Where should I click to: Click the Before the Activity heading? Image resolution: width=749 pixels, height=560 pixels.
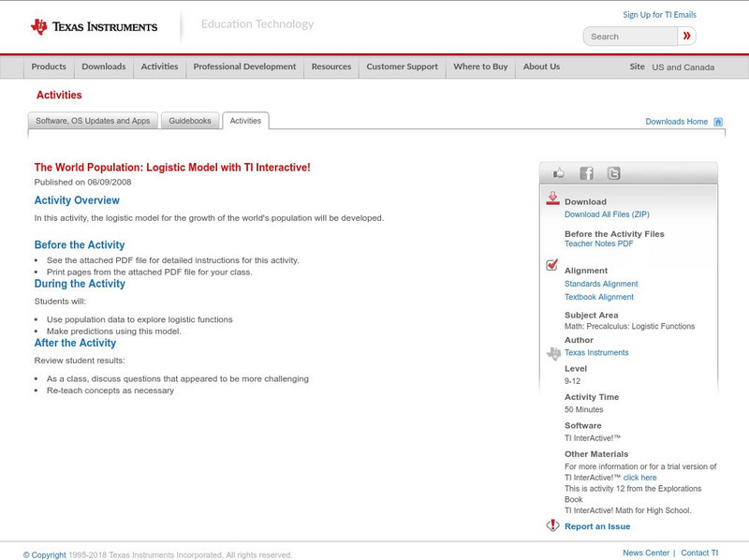pyautogui.click(x=80, y=244)
